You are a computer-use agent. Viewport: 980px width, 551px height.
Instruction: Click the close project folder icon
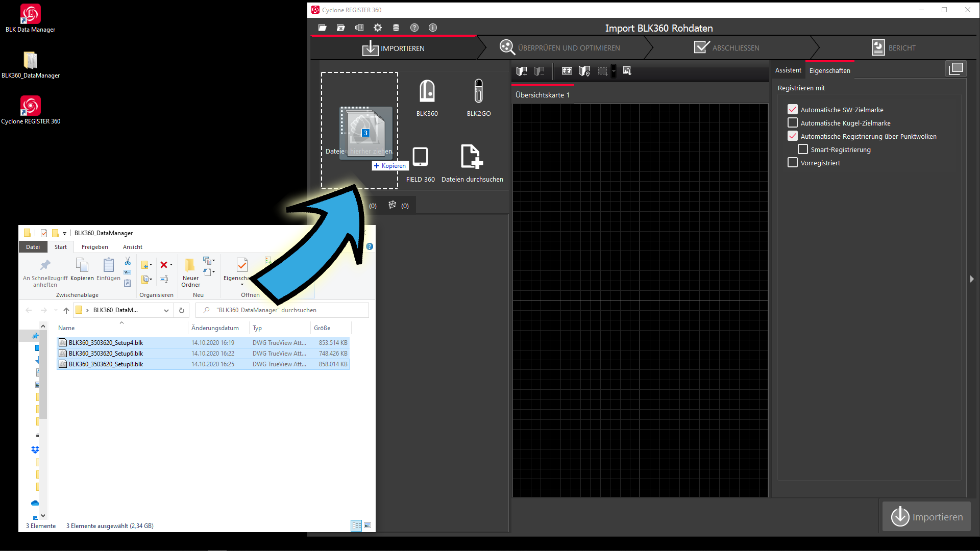click(340, 28)
